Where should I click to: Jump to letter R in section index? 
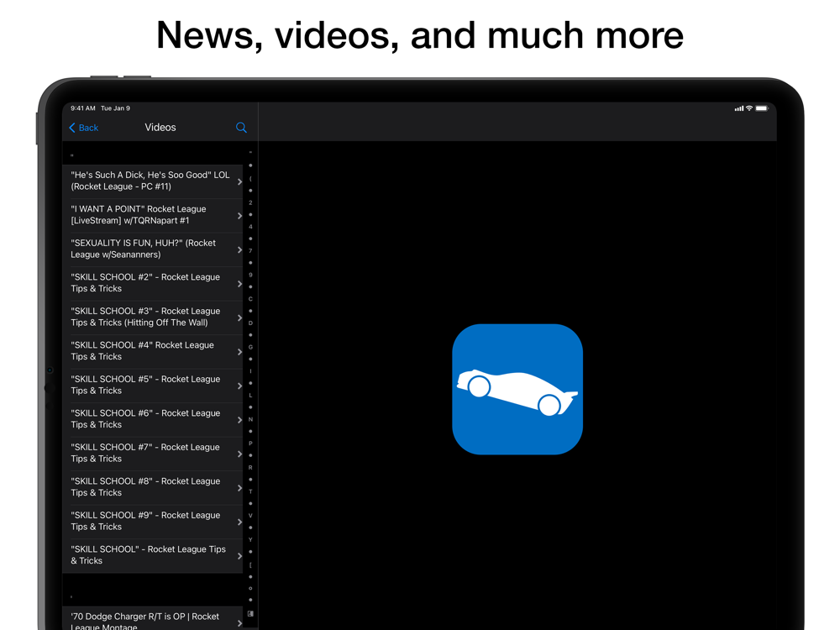(x=250, y=468)
